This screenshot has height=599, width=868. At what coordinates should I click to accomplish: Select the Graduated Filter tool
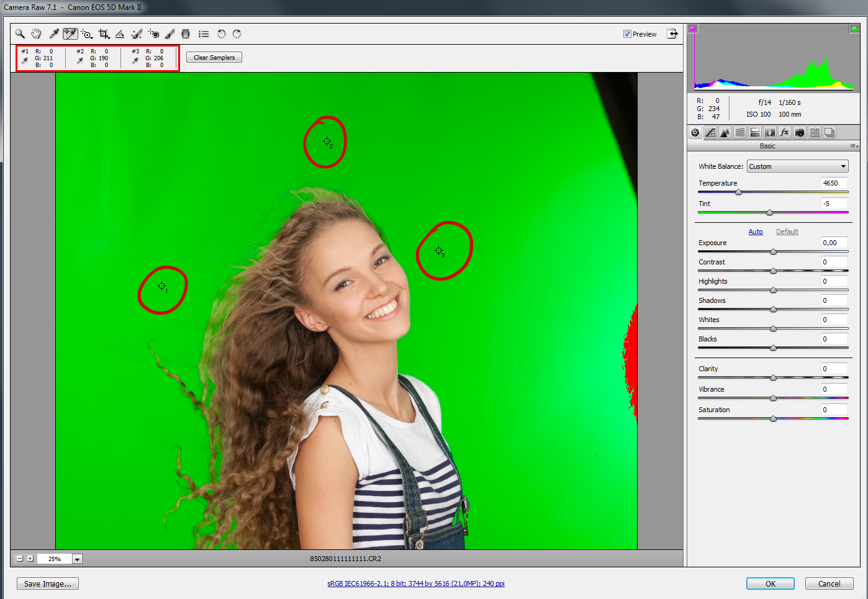[185, 34]
